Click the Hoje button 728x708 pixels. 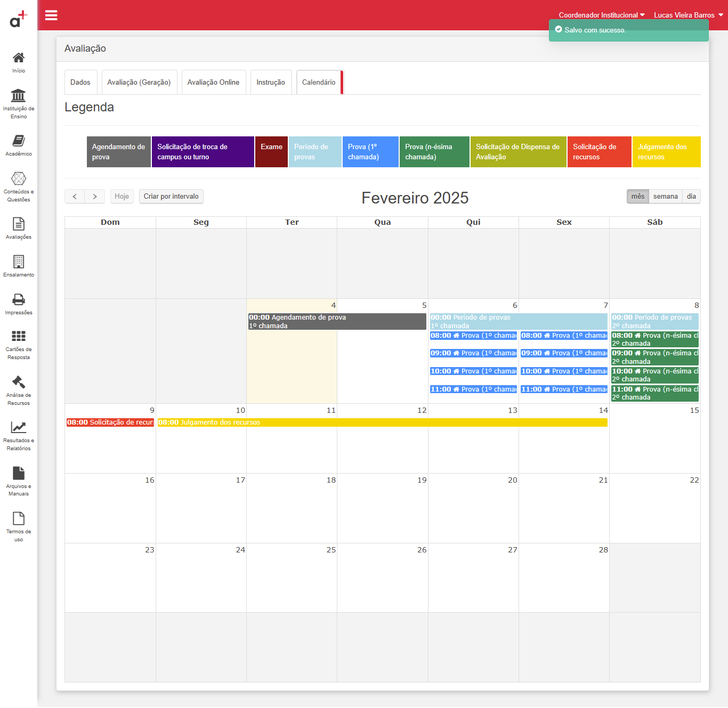122,197
